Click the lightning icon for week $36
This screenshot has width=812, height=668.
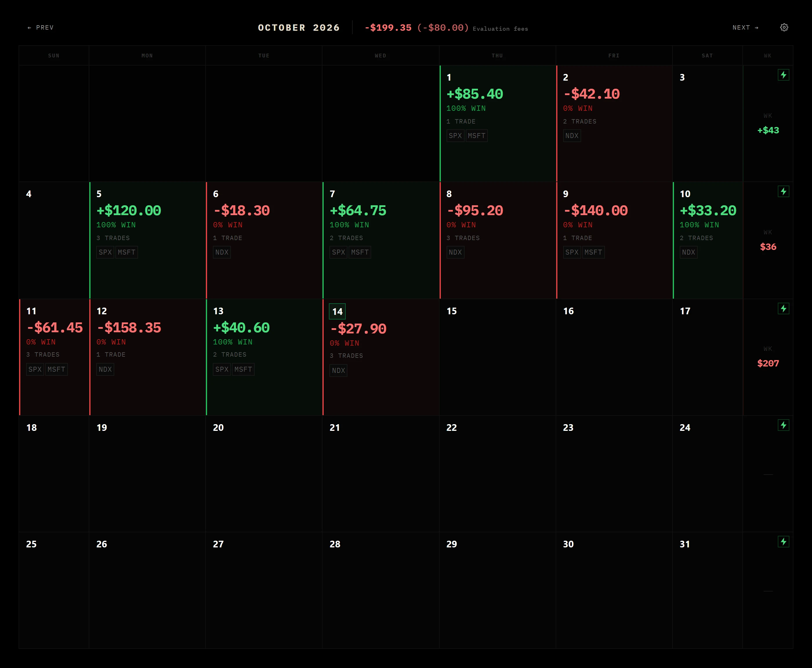coord(784,191)
